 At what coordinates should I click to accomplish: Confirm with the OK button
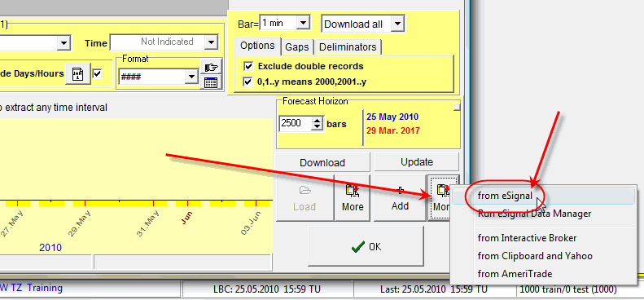(366, 246)
